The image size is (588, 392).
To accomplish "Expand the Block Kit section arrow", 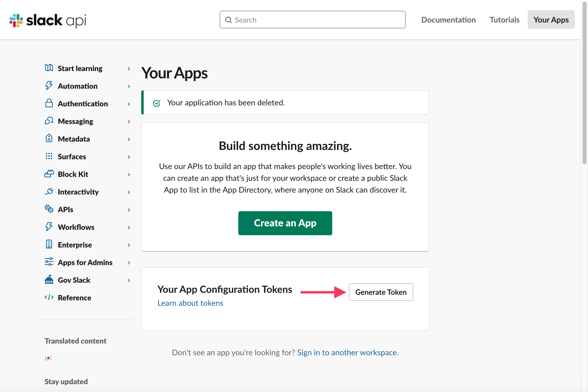I will coord(129,175).
